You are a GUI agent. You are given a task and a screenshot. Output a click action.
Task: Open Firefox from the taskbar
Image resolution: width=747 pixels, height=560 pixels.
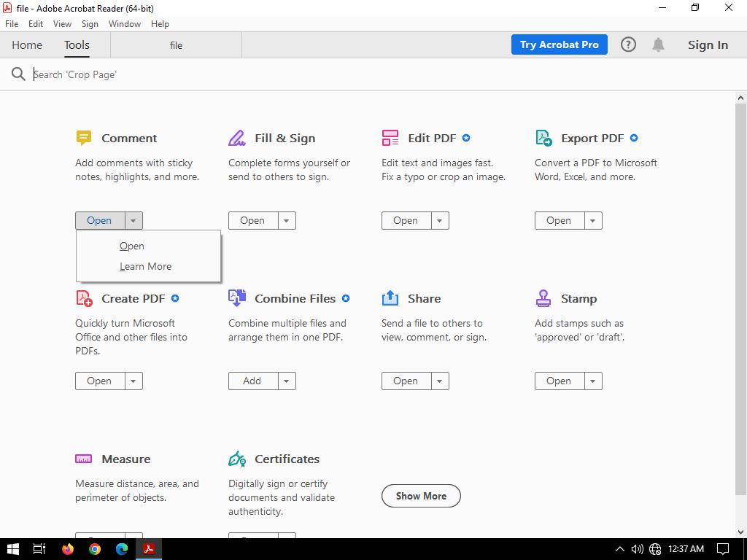tap(68, 549)
